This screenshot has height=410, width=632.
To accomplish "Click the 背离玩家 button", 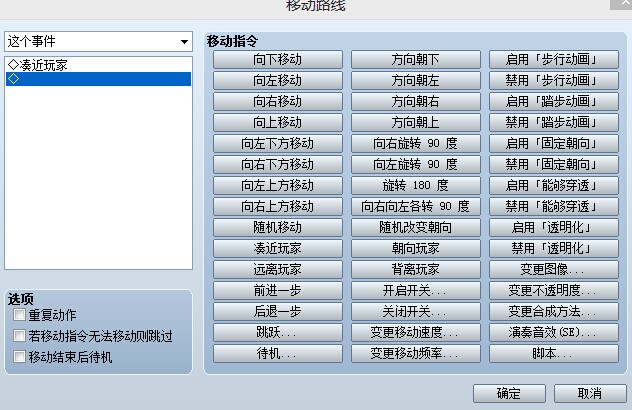I will [x=416, y=269].
